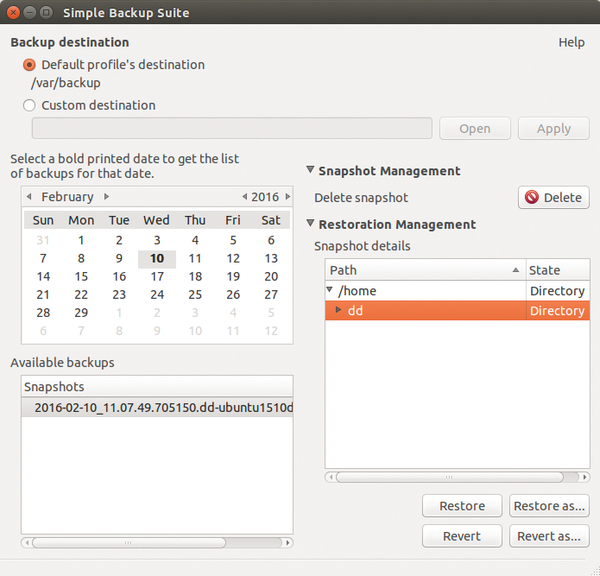600x576 pixels.
Task: Select bold date 10 in February
Action: [x=157, y=259]
